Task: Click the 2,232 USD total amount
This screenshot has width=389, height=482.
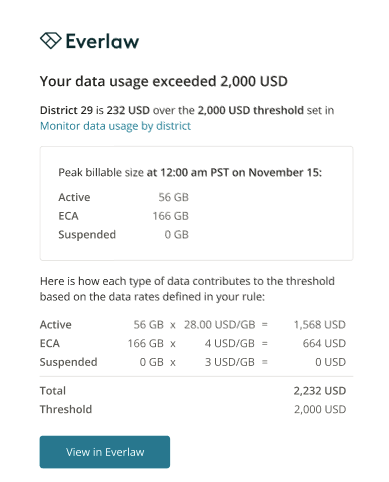Action: (320, 391)
